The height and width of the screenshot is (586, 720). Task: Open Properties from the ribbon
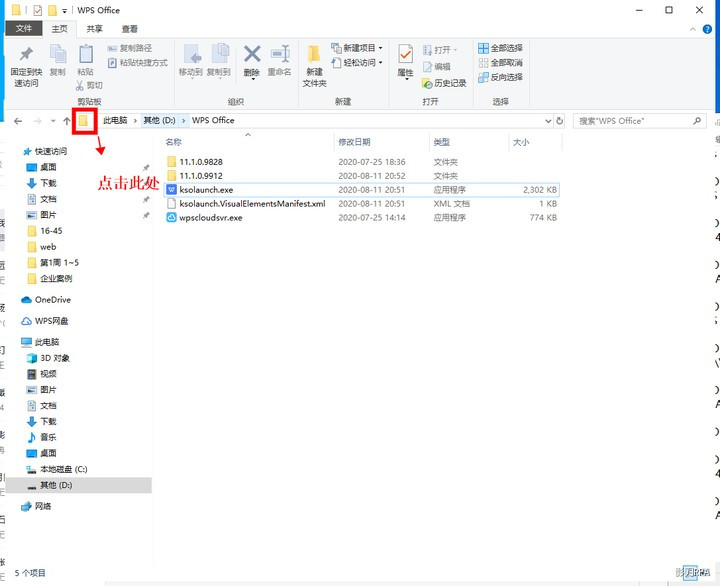(x=405, y=62)
